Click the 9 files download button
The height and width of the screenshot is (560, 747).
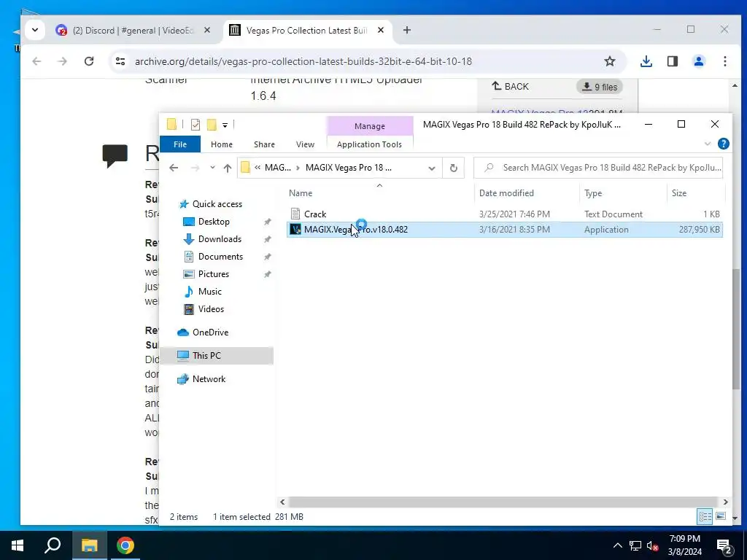(600, 87)
